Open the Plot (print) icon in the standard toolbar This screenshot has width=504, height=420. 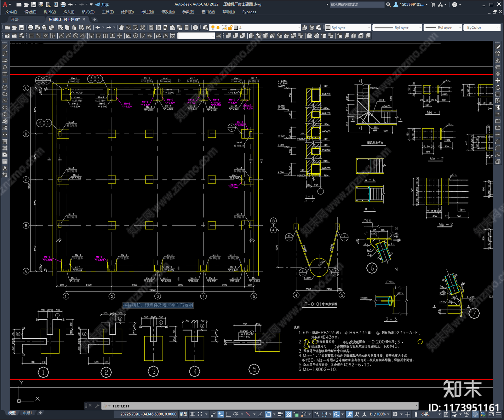coord(30,28)
